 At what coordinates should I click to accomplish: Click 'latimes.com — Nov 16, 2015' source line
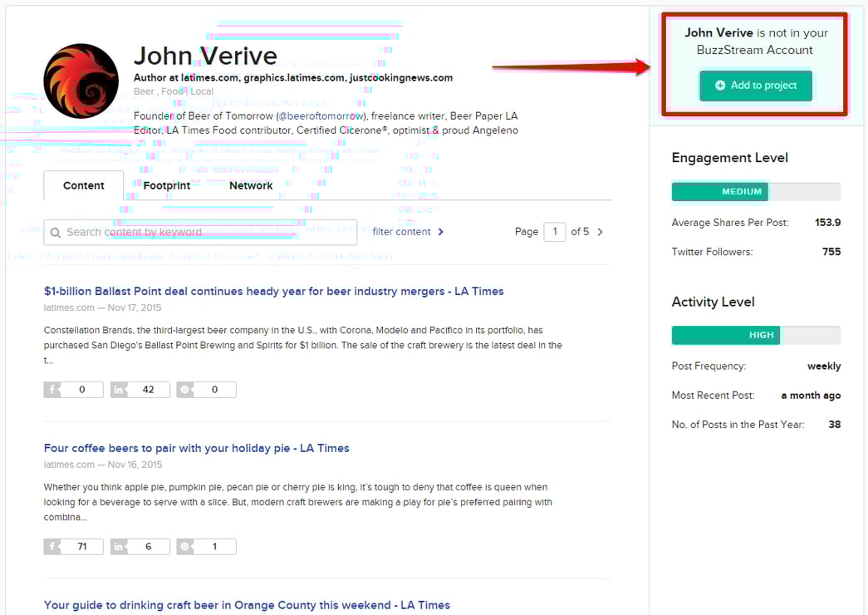point(102,465)
